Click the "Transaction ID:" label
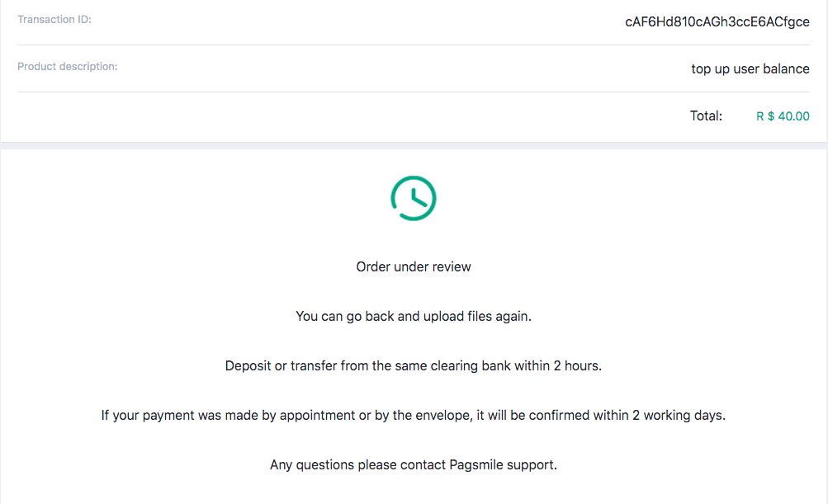828x504 pixels. coord(54,20)
